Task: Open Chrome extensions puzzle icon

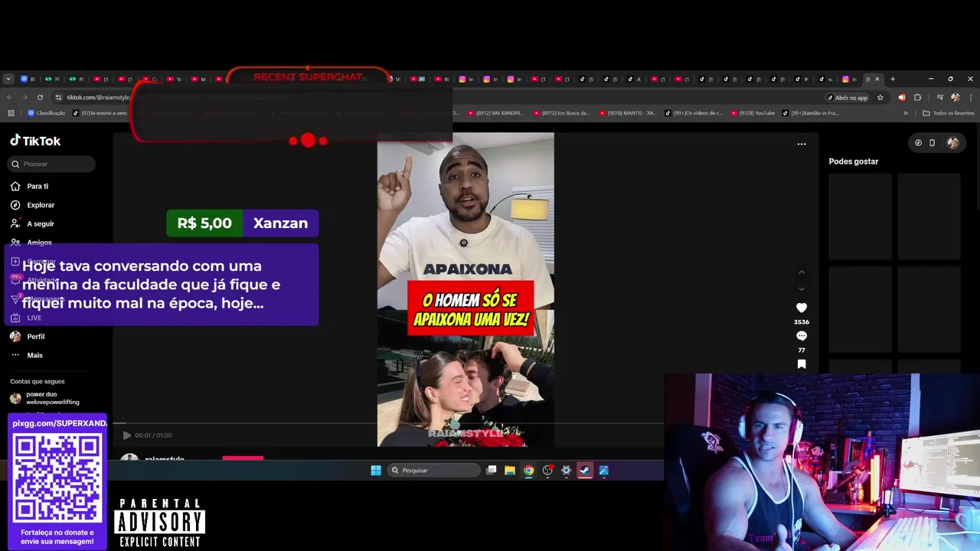Action: pos(917,97)
